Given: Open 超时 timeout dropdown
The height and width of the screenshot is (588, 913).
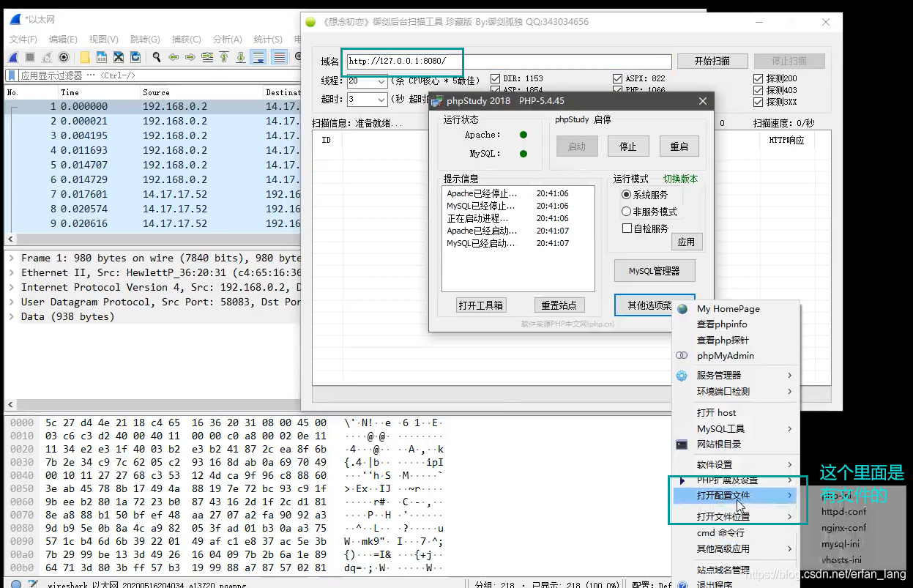Looking at the screenshot, I should tap(381, 99).
